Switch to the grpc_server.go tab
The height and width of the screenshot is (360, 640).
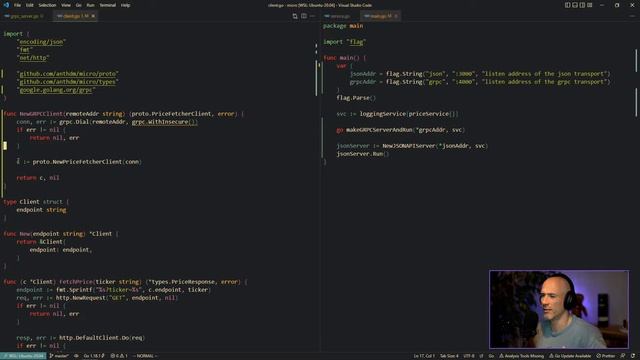[24, 16]
